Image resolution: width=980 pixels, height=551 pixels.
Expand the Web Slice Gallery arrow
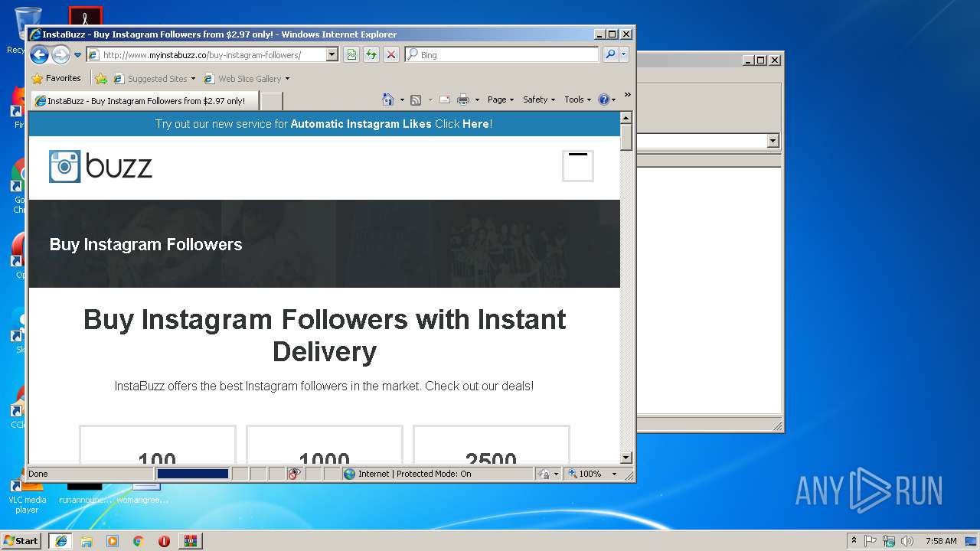coord(287,79)
